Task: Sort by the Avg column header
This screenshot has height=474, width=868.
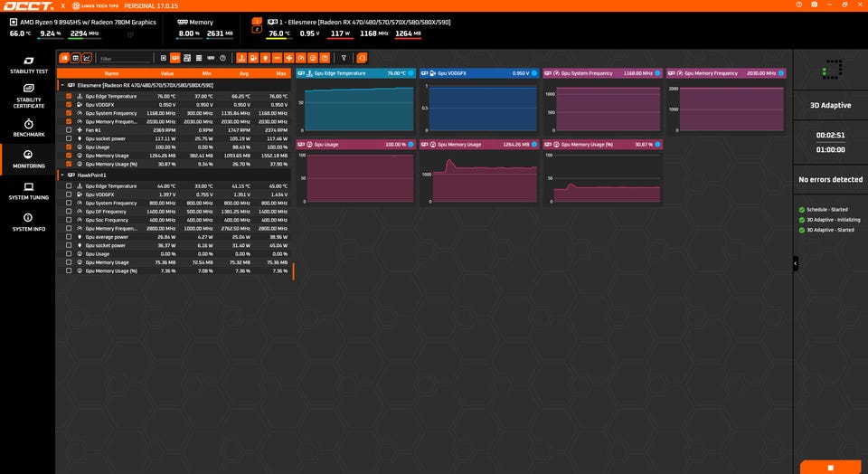Action: (x=244, y=73)
